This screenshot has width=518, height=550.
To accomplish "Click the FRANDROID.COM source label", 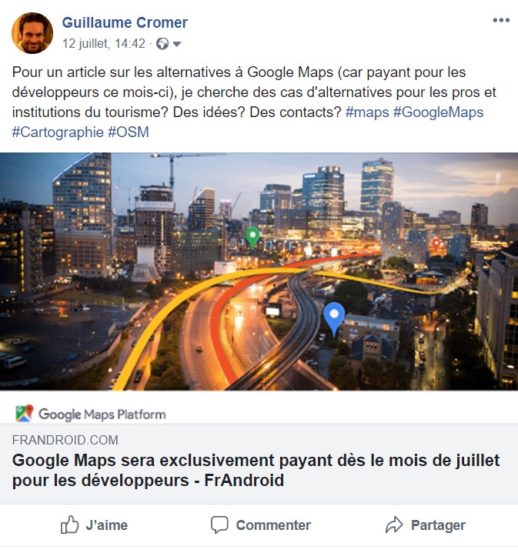I will pos(65,440).
